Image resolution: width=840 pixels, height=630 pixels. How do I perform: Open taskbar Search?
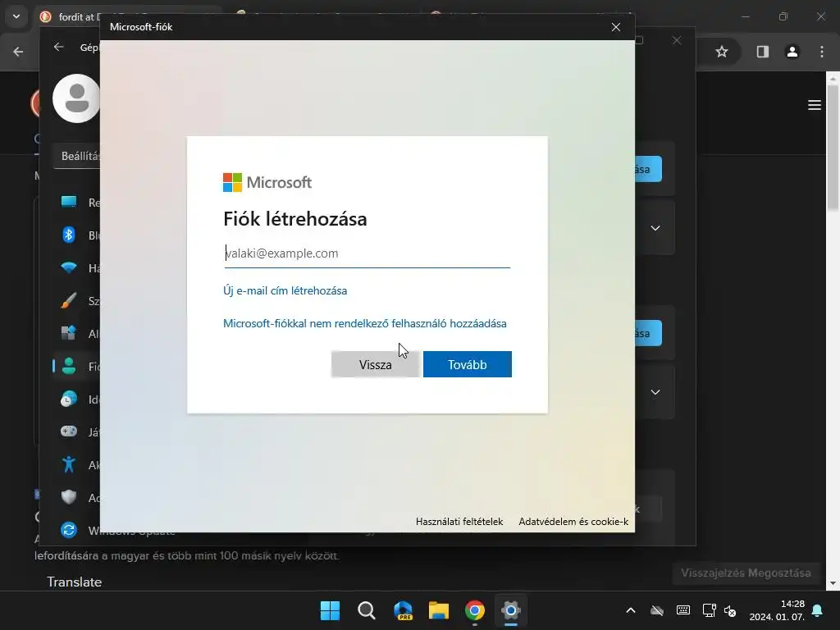point(367,610)
